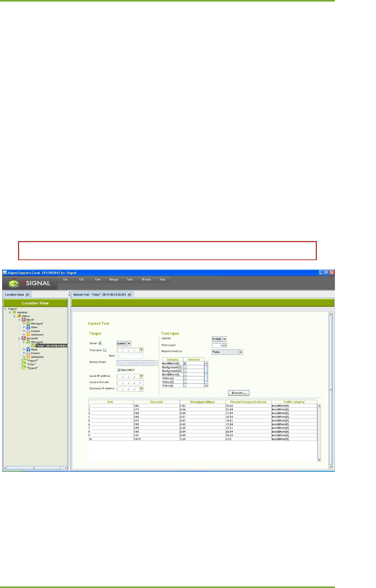The image size is (376, 588).
Task: Open the Gateway IP address dropdown arrow
Action: click(x=142, y=389)
